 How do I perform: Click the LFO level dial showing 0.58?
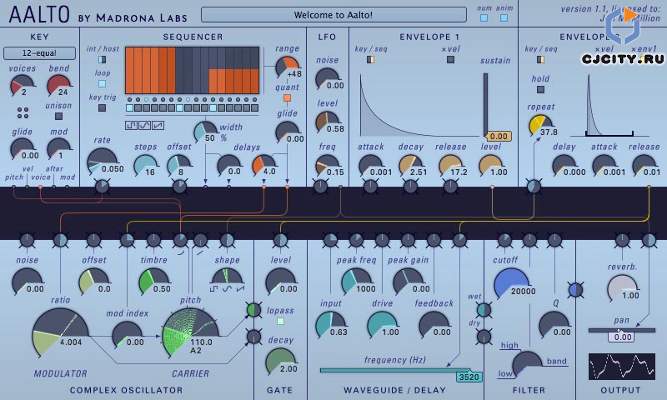pyautogui.click(x=328, y=123)
